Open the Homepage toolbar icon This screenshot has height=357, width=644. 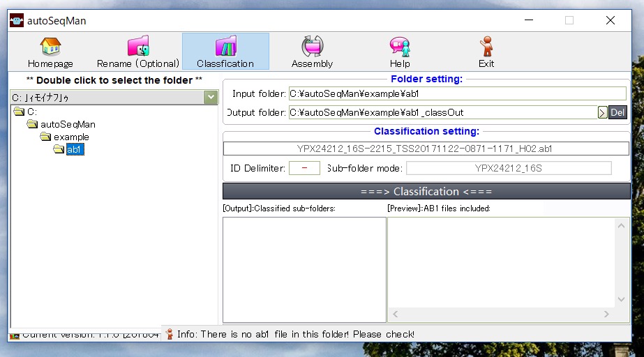(x=50, y=52)
